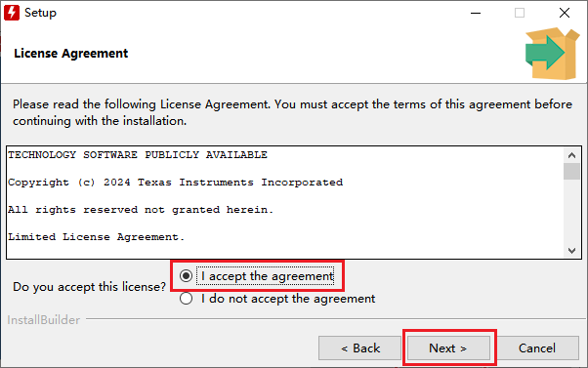Click the "TECHNOLOGY SOFTWARE PUBLICLY AVAILABLE" heading line
The image size is (588, 368).
click(x=138, y=155)
